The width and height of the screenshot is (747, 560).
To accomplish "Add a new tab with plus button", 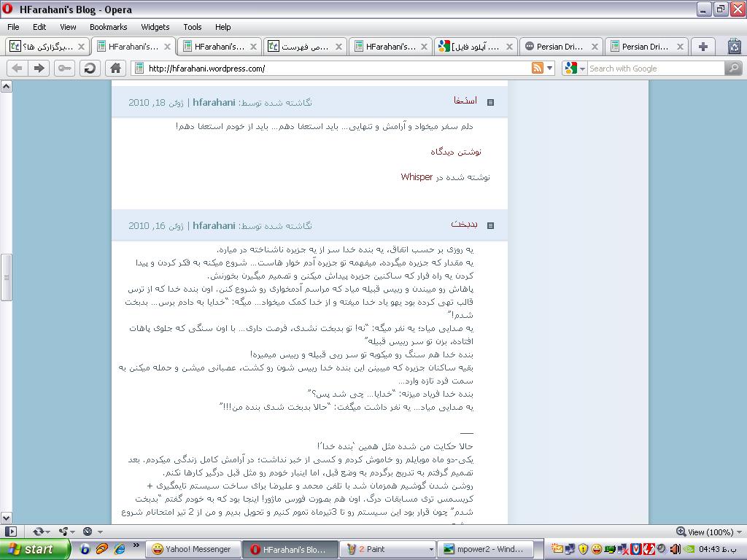I will pyautogui.click(x=703, y=46).
